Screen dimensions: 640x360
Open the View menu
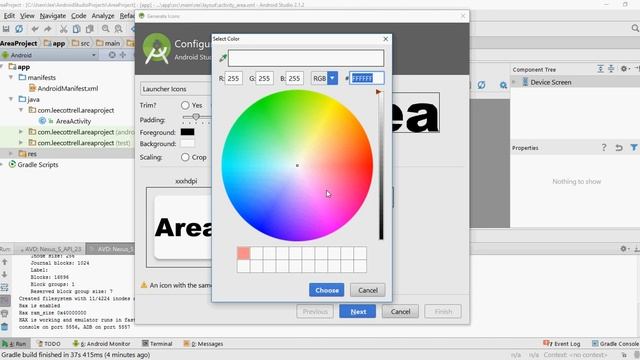(x=27, y=16)
